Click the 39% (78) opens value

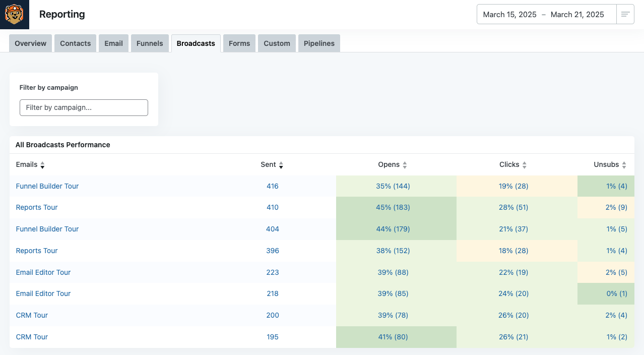(393, 315)
